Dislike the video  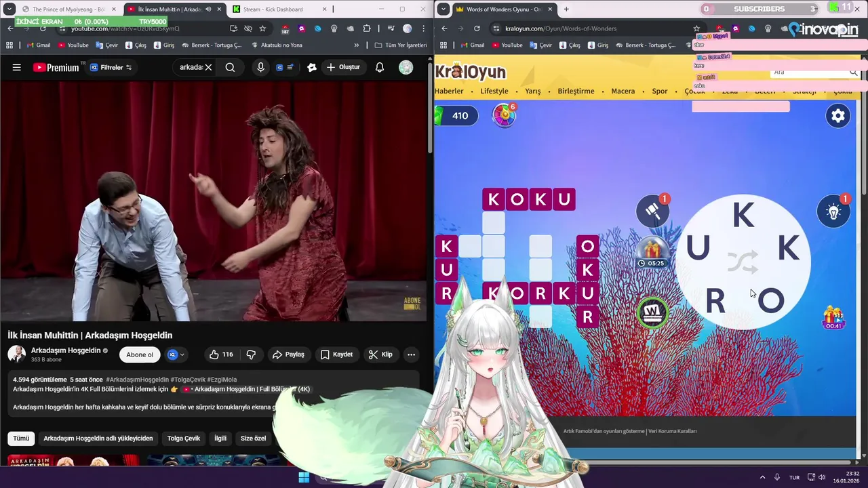[x=251, y=354]
